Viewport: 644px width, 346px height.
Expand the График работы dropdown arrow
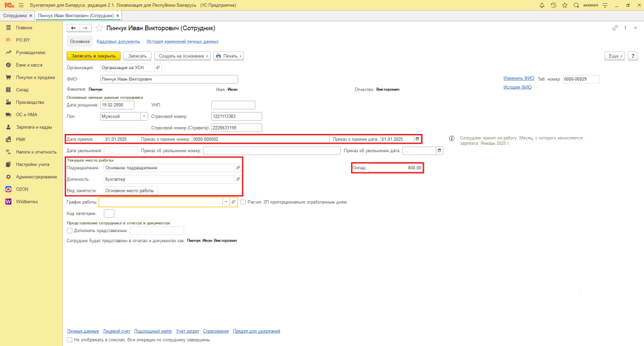coord(226,202)
